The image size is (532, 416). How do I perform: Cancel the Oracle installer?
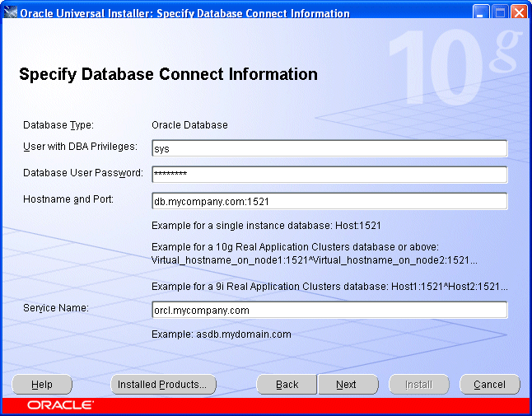click(490, 385)
